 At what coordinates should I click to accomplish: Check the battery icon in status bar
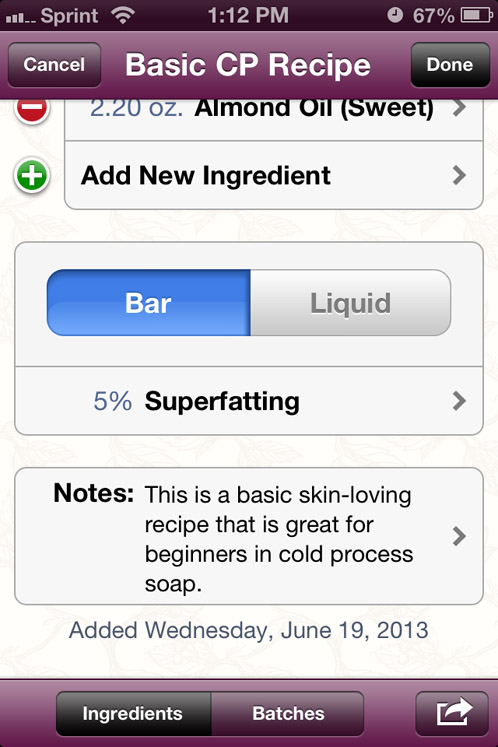[x=477, y=15]
